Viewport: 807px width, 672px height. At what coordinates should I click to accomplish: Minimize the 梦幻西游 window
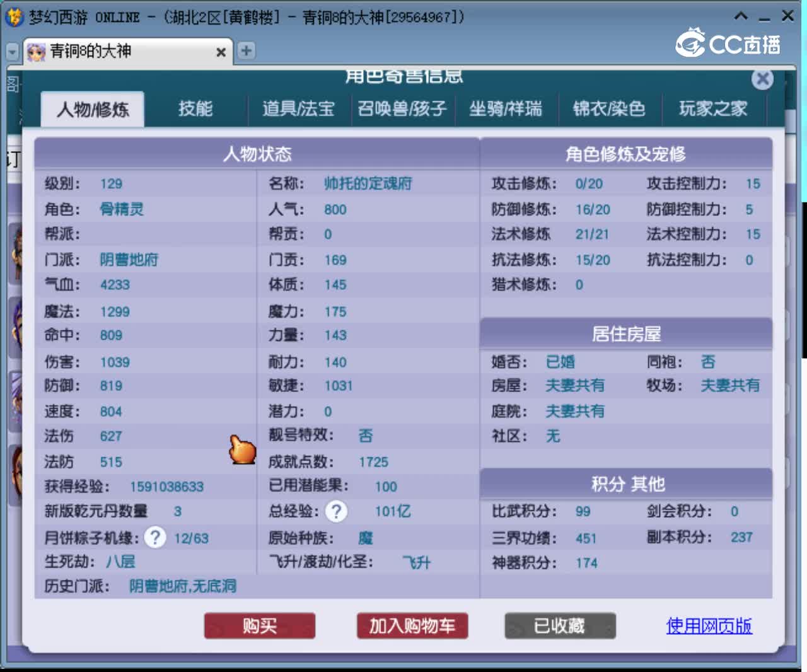point(764,19)
